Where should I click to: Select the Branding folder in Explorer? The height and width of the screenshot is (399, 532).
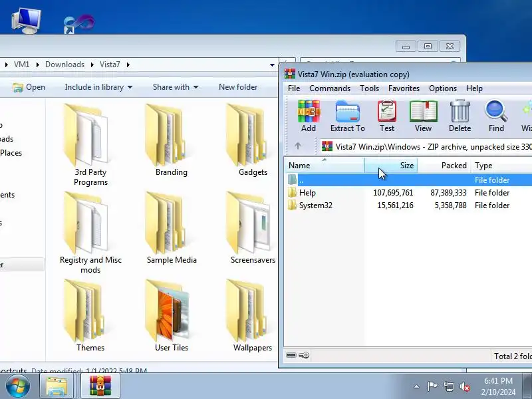(172, 140)
